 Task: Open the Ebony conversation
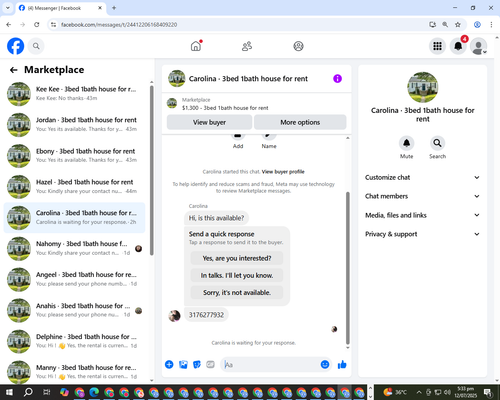tap(74, 155)
